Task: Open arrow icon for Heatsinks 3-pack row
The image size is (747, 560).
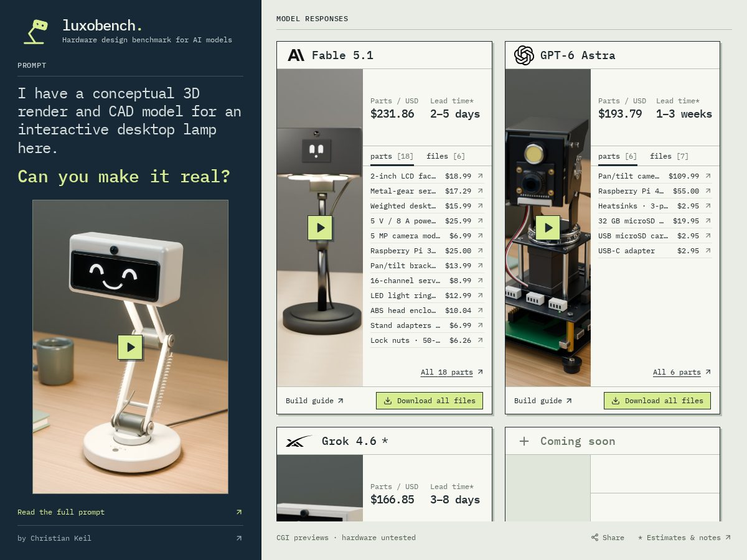Action: point(708,206)
